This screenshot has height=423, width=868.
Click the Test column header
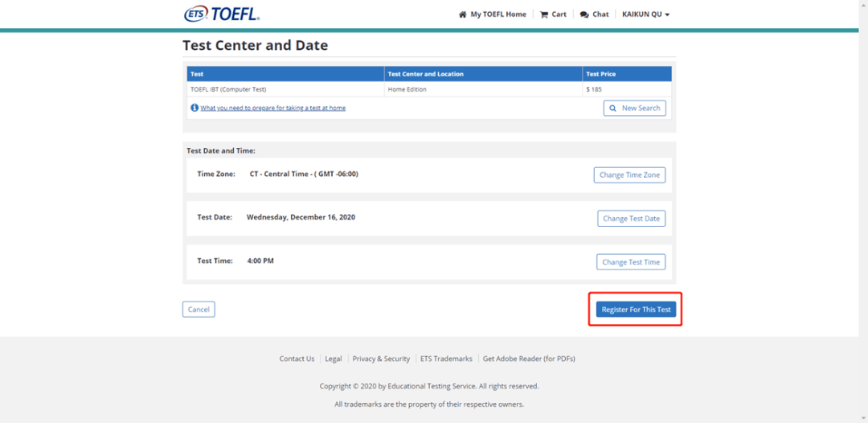point(285,74)
